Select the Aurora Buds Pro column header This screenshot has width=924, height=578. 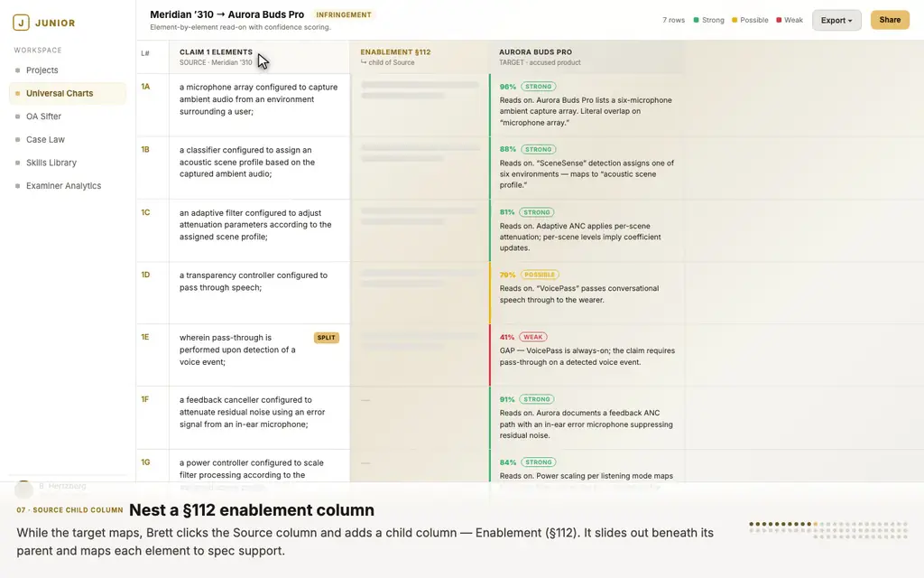(x=587, y=57)
